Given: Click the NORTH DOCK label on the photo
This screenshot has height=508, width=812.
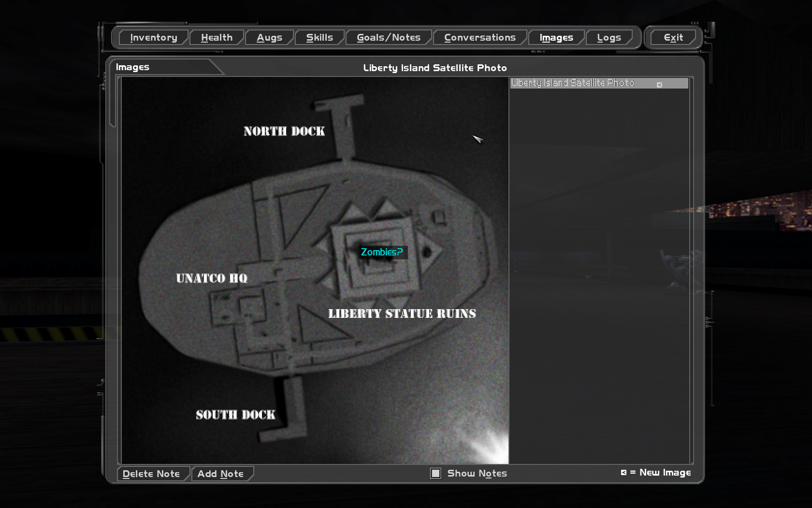Looking at the screenshot, I should (284, 131).
